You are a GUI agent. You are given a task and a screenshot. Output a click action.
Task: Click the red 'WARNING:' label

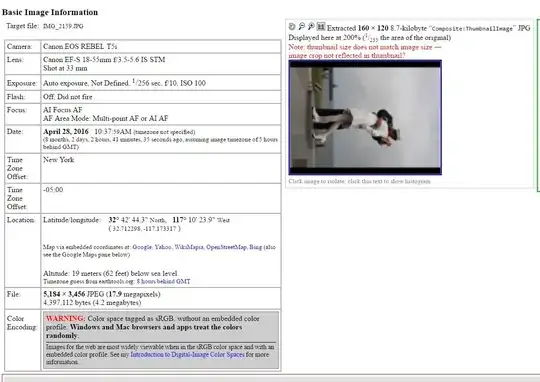point(65,319)
